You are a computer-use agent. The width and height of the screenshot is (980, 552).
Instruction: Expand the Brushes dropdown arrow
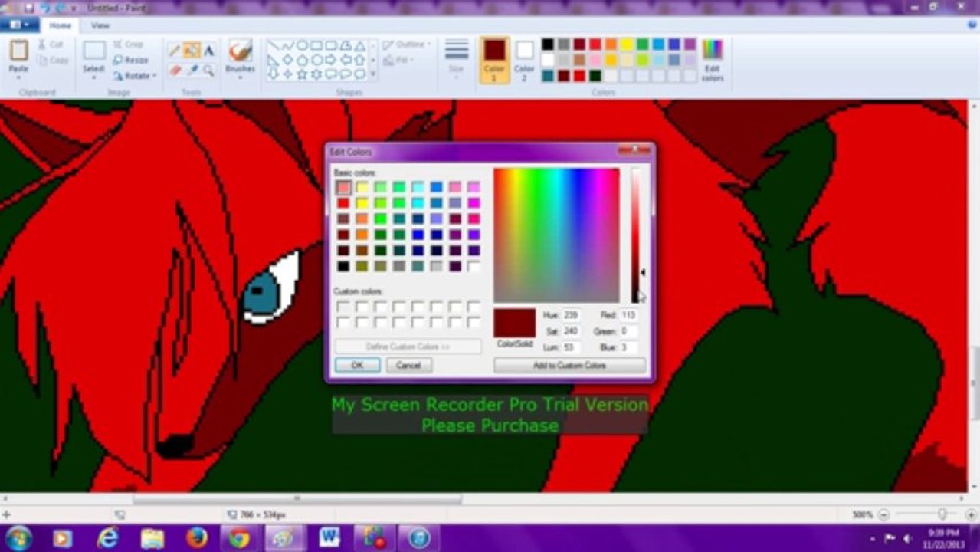click(x=240, y=79)
